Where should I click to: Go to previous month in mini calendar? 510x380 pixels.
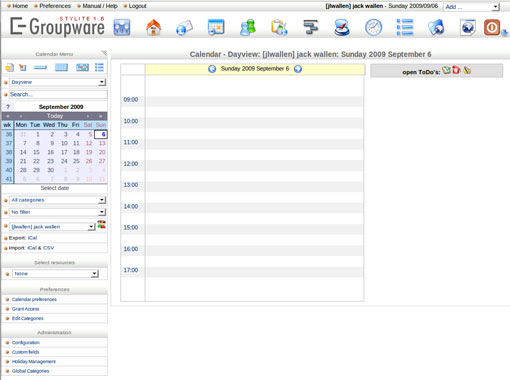21,116
